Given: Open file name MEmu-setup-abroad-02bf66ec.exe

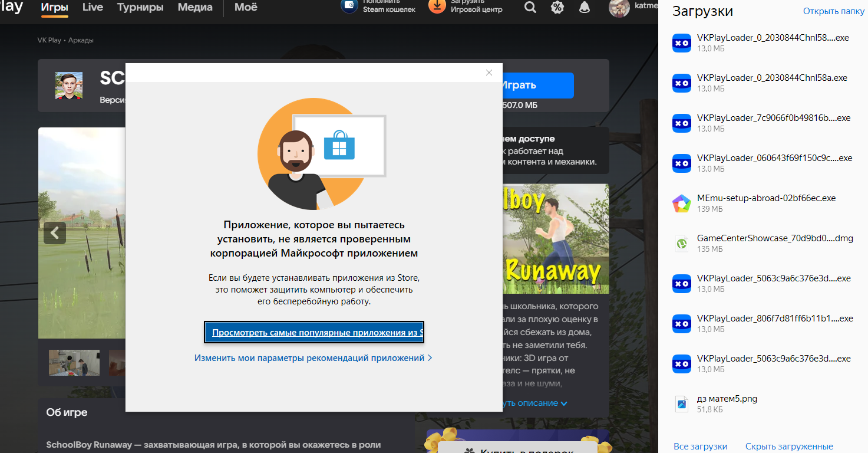Looking at the screenshot, I should pos(766,198).
